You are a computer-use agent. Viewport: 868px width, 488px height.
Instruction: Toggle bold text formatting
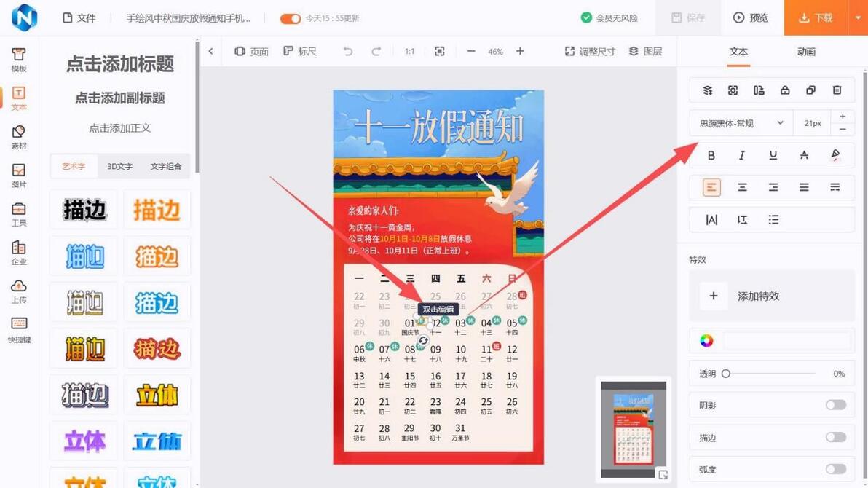[x=711, y=156]
